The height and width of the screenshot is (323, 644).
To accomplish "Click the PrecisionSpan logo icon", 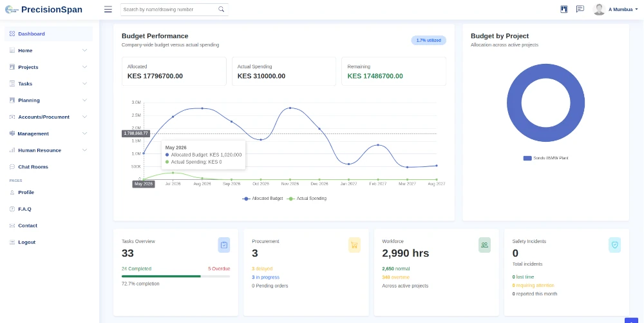I will 11,10.
